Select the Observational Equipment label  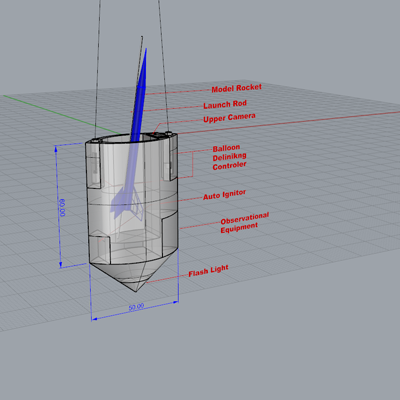245,223
